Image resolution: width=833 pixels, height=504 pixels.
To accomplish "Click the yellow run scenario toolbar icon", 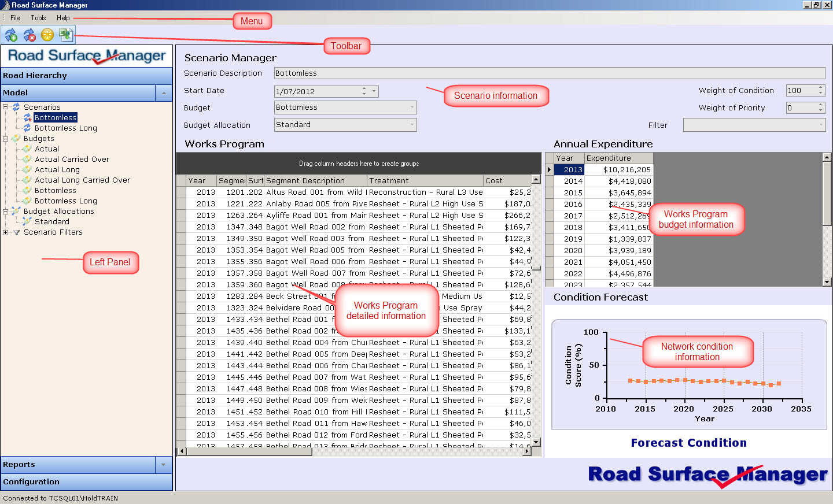I will coord(47,35).
